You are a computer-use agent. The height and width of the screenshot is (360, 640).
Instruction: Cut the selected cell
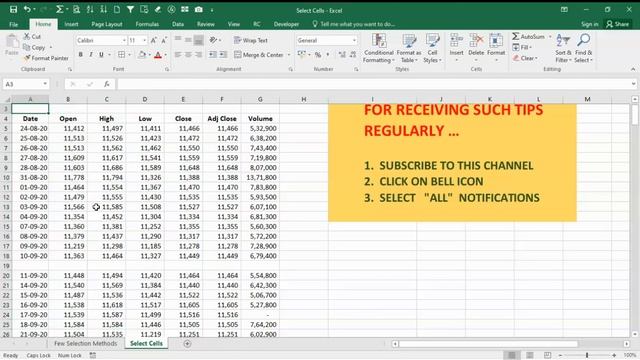(32, 36)
